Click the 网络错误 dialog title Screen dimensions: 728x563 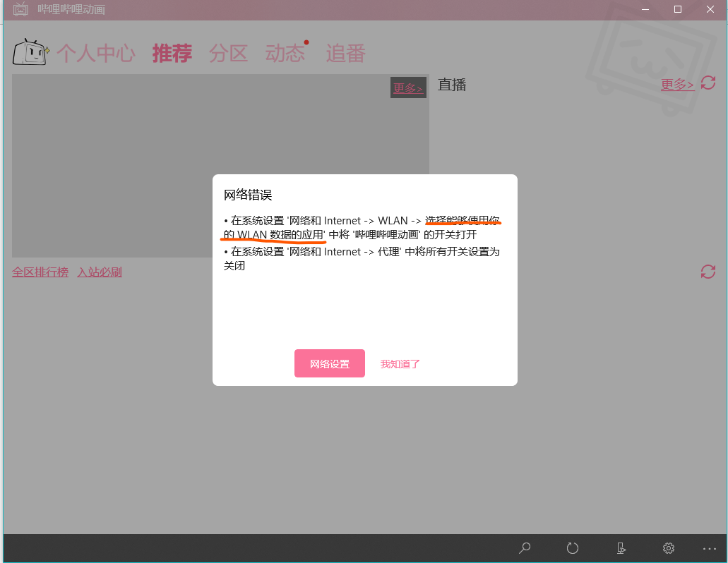pyautogui.click(x=247, y=195)
